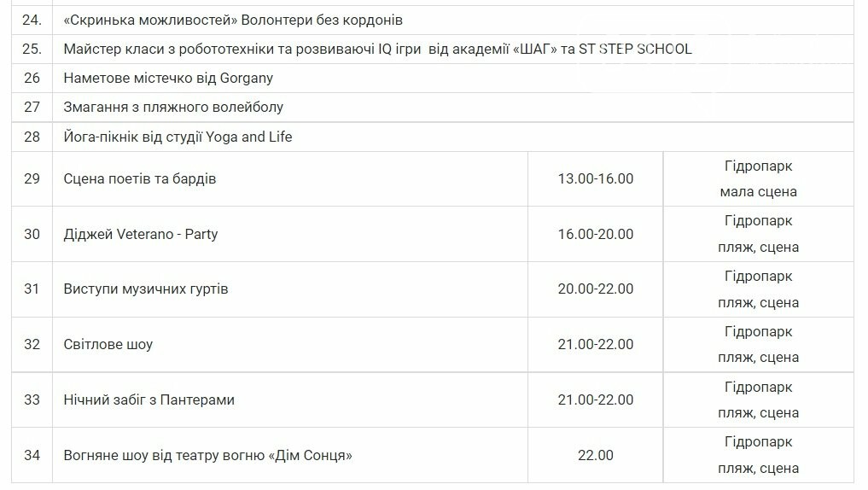Select Змагання з пляжного волейболу row
The width and height of the screenshot is (868, 490).
pyautogui.click(x=173, y=107)
